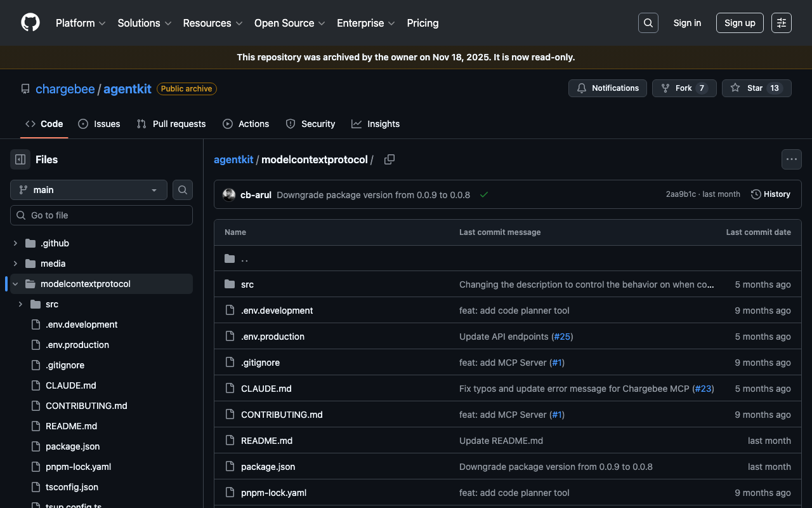Click the Sign up button
The width and height of the screenshot is (812, 508).
pos(739,23)
